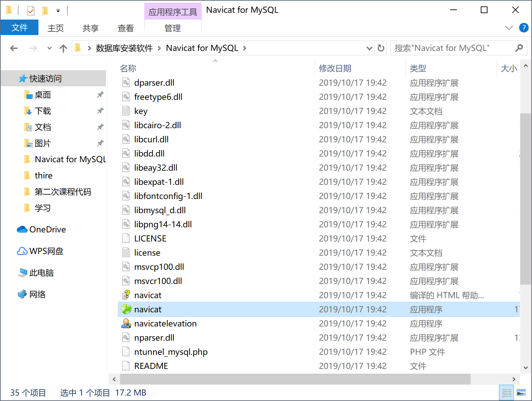Image resolution: width=532 pixels, height=401 pixels.
Task: Switch to details view layout icon
Action: tap(507, 393)
